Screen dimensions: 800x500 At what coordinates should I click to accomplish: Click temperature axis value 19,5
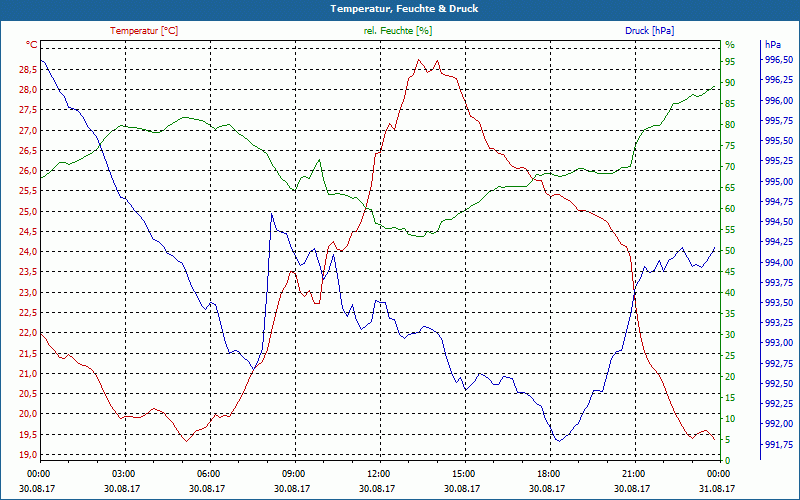tap(28, 435)
